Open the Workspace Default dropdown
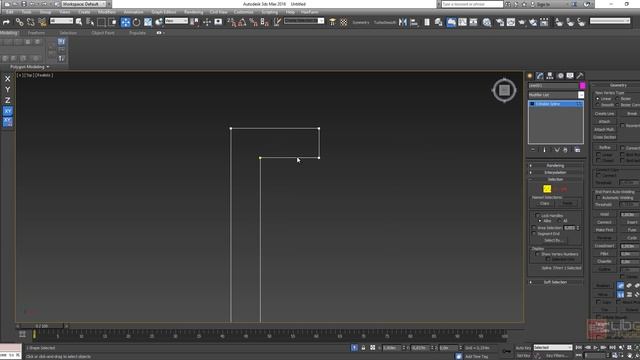640x360 pixels. [84, 4]
